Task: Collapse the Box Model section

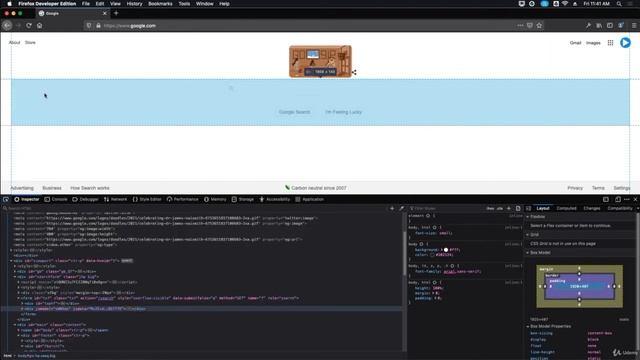Action: pos(528,253)
